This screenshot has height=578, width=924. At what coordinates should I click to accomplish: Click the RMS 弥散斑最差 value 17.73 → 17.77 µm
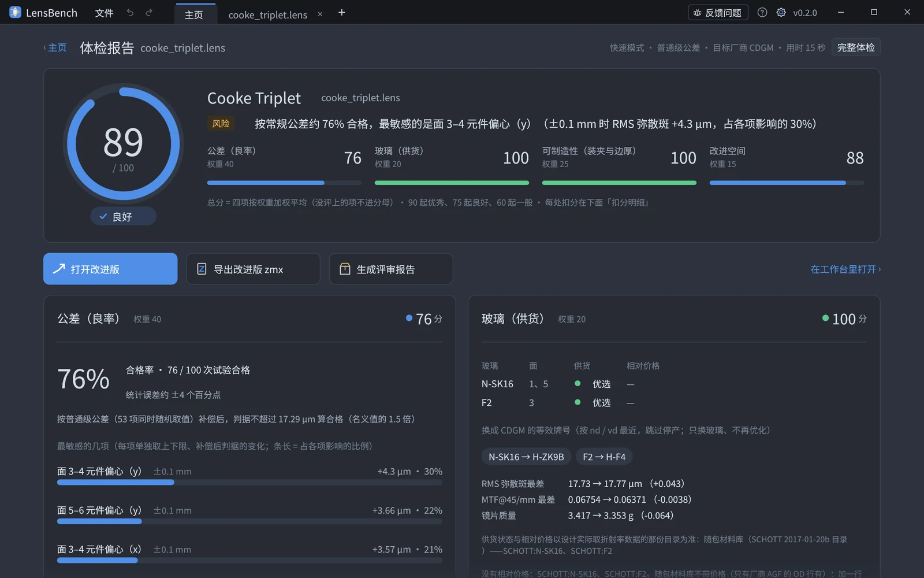pos(626,483)
